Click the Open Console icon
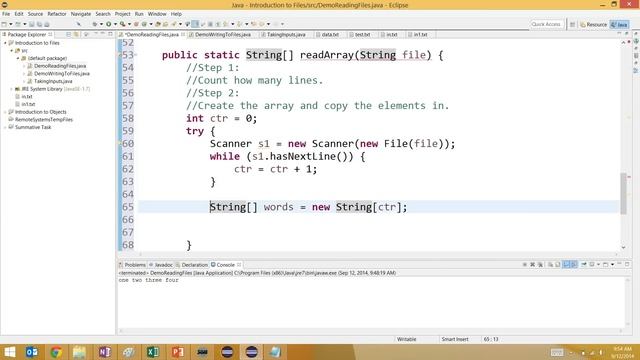The height and width of the screenshot is (360, 640). pyautogui.click(x=605, y=264)
